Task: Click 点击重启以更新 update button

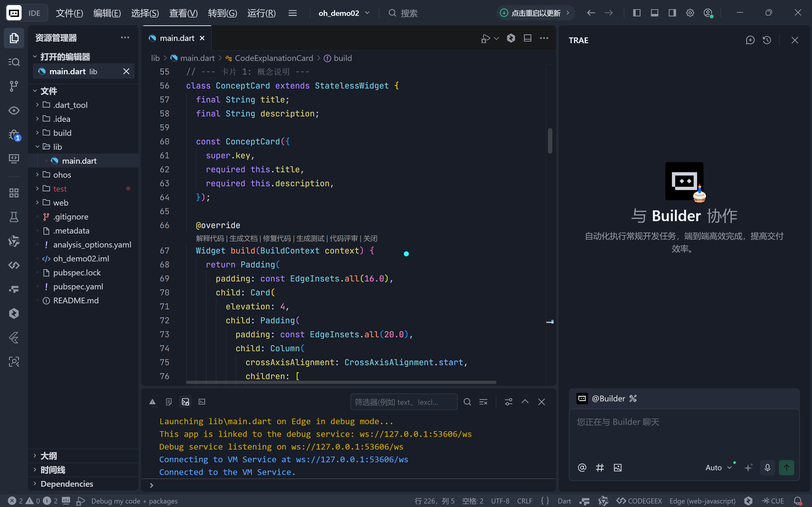Action: pos(535,13)
